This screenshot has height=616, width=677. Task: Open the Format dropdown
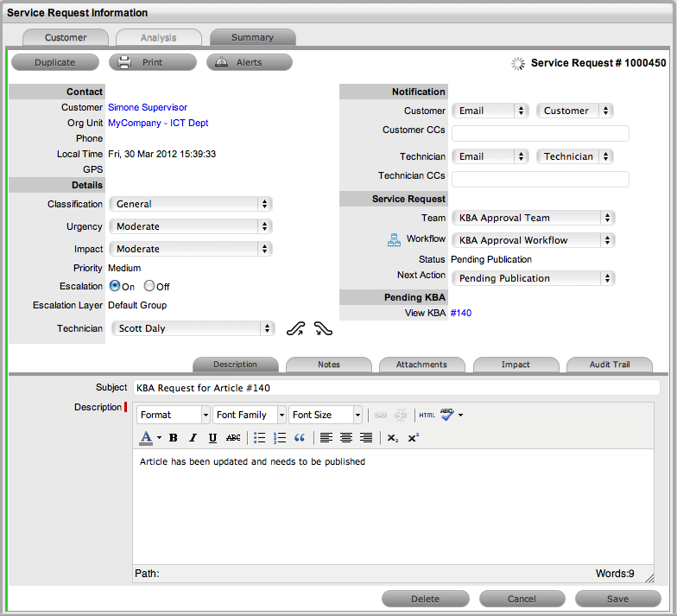173,415
